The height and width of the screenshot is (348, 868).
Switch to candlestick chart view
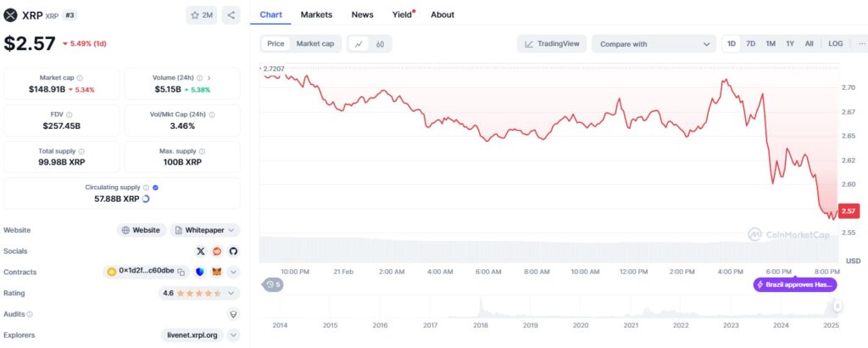tap(380, 44)
